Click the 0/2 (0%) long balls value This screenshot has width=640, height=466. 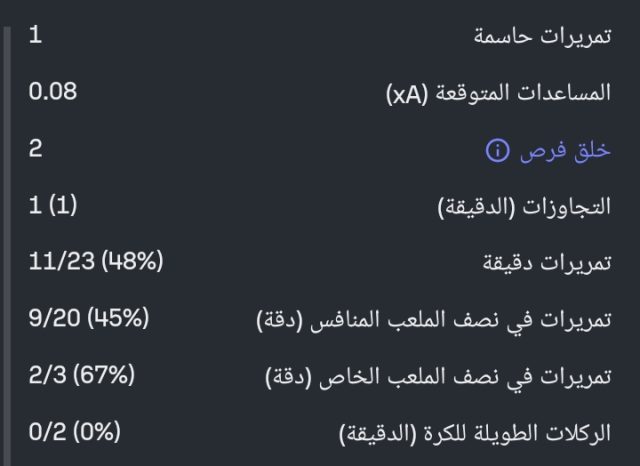pos(75,433)
